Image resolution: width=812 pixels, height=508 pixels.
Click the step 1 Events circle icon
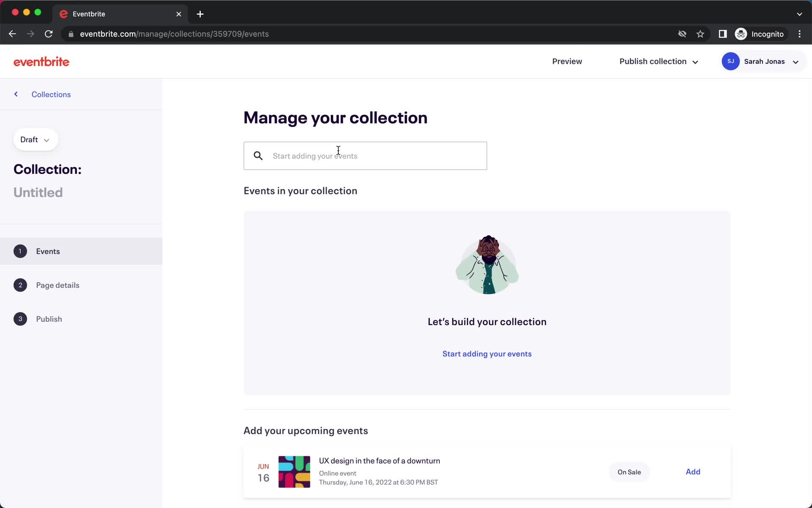[20, 251]
